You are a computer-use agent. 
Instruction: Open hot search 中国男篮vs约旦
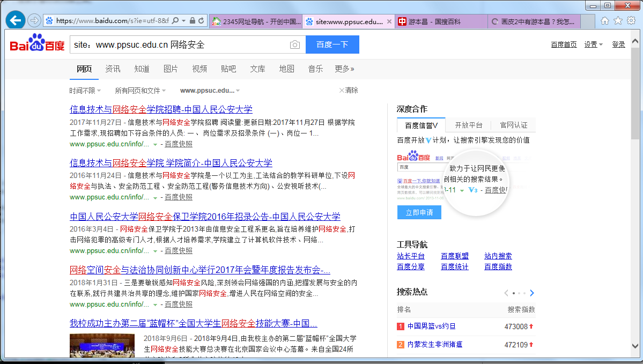(431, 326)
